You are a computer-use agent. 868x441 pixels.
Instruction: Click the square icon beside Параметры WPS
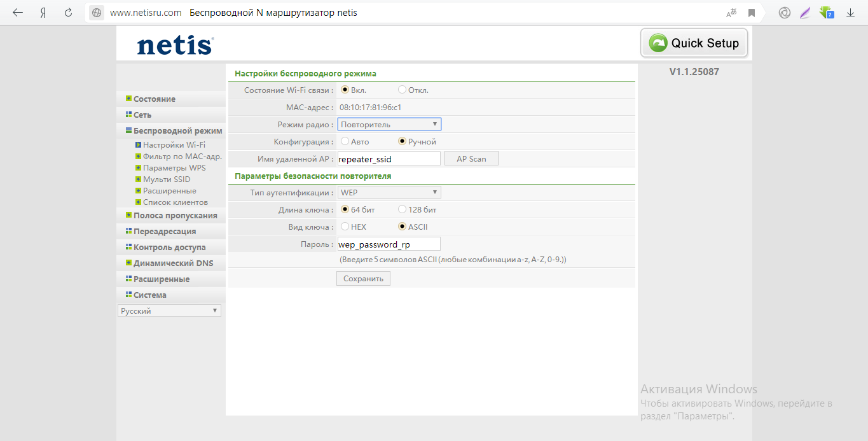tap(137, 167)
